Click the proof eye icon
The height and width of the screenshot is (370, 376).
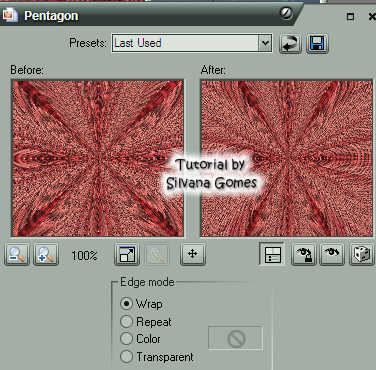(332, 255)
